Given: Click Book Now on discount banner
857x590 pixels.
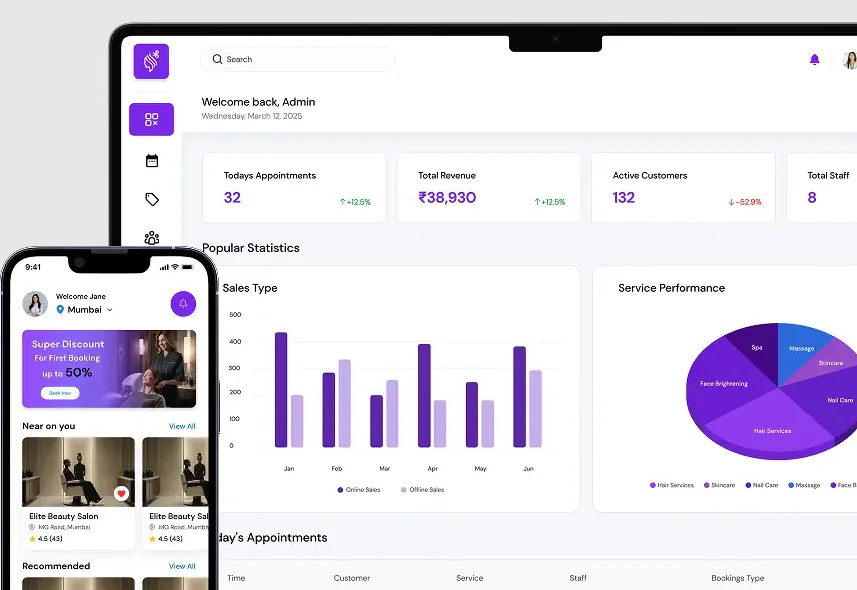Looking at the screenshot, I should [x=60, y=393].
